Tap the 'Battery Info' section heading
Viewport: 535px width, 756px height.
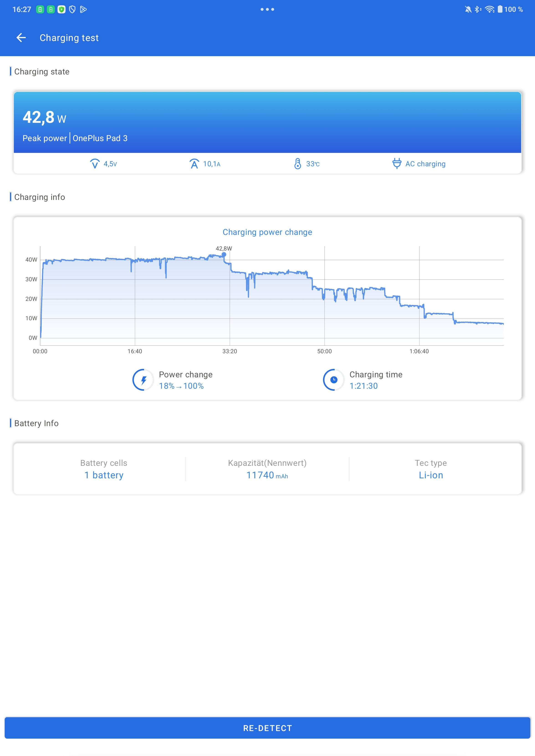[x=36, y=423]
